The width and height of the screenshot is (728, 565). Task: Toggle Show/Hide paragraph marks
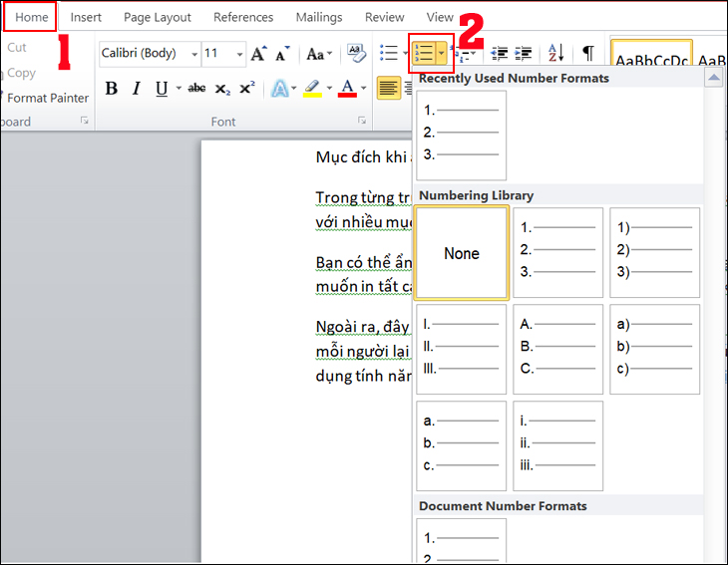pyautogui.click(x=587, y=54)
